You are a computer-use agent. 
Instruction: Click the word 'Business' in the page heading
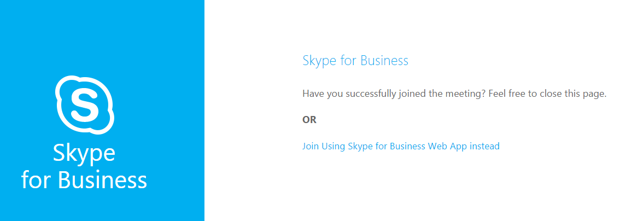point(384,61)
